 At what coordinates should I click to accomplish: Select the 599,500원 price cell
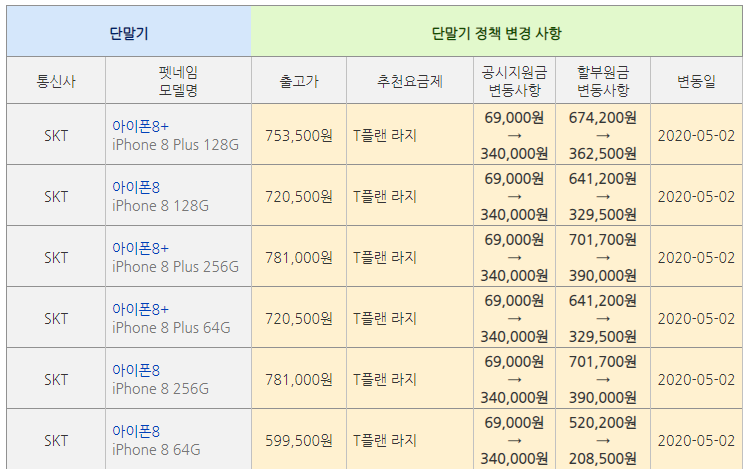pyautogui.click(x=298, y=440)
